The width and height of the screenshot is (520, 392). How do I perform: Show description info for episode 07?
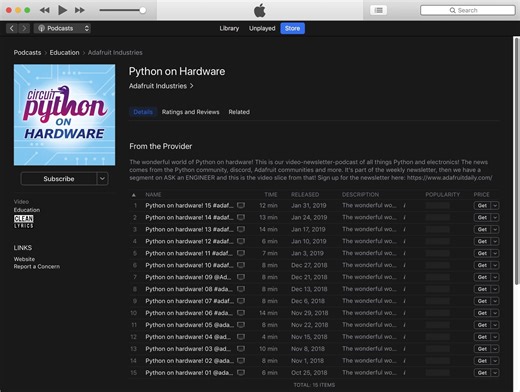(404, 301)
